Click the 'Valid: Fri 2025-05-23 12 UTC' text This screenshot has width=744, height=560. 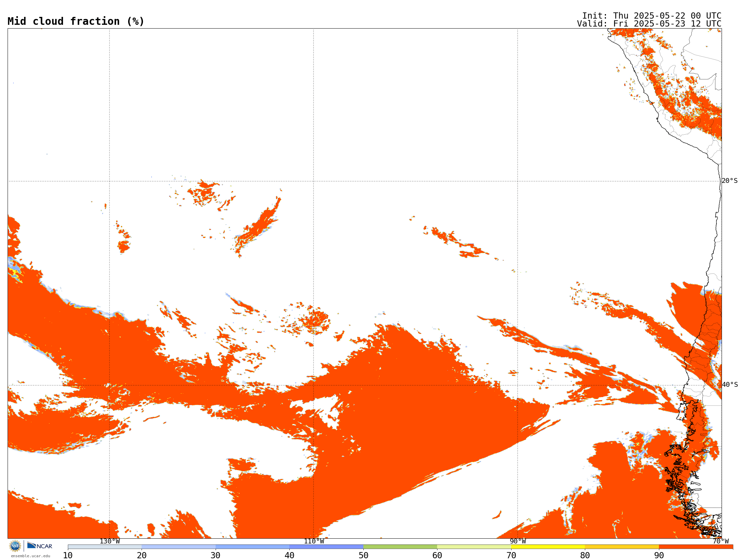pyautogui.click(x=649, y=24)
